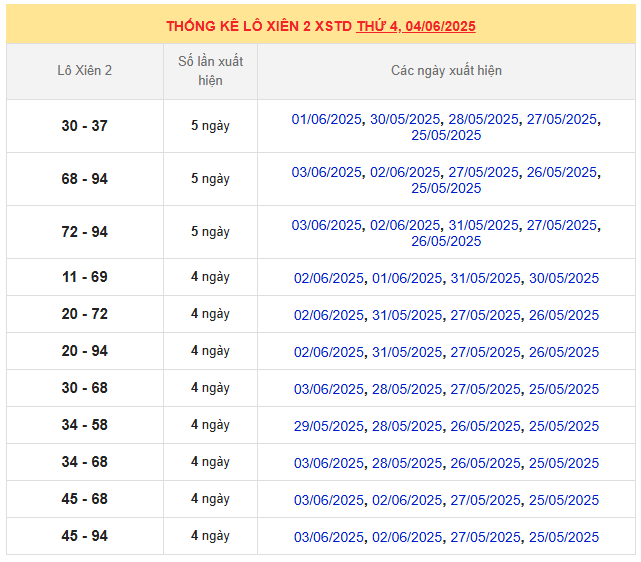Click 01/06/2025 in the 30 - 37 row
The height and width of the screenshot is (562, 641).
[326, 119]
